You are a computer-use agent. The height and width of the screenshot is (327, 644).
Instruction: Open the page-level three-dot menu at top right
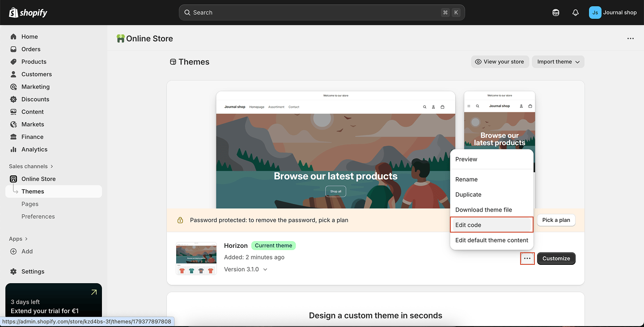(x=631, y=38)
